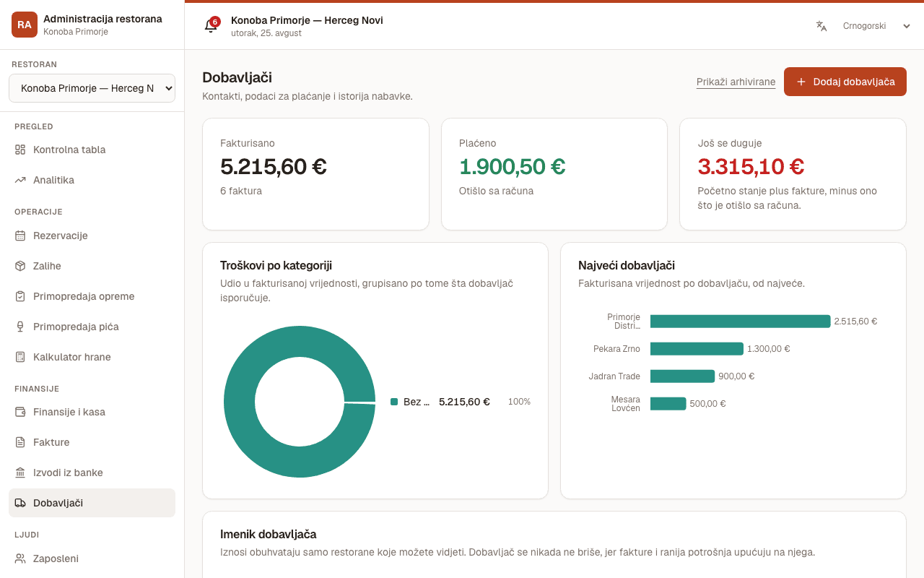924x578 pixels.
Task: Click the 2.515,60 € bar value
Action: pyautogui.click(x=855, y=322)
